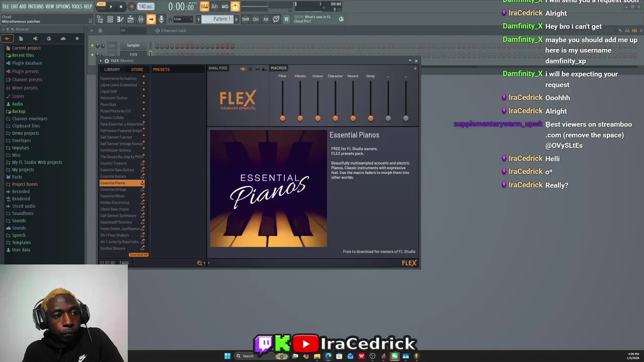Select the browser globe tab icon
644x362 pixels.
pyautogui.click(x=49, y=38)
